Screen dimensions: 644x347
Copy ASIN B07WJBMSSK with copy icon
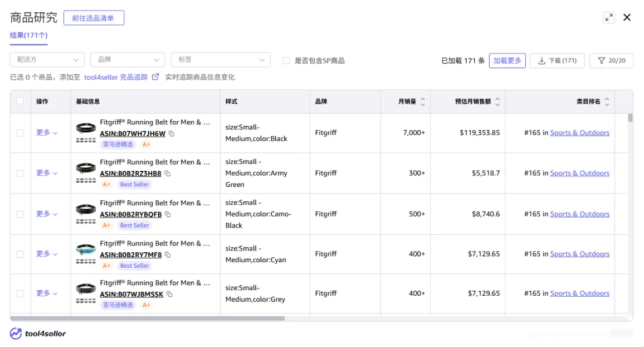[x=169, y=295]
